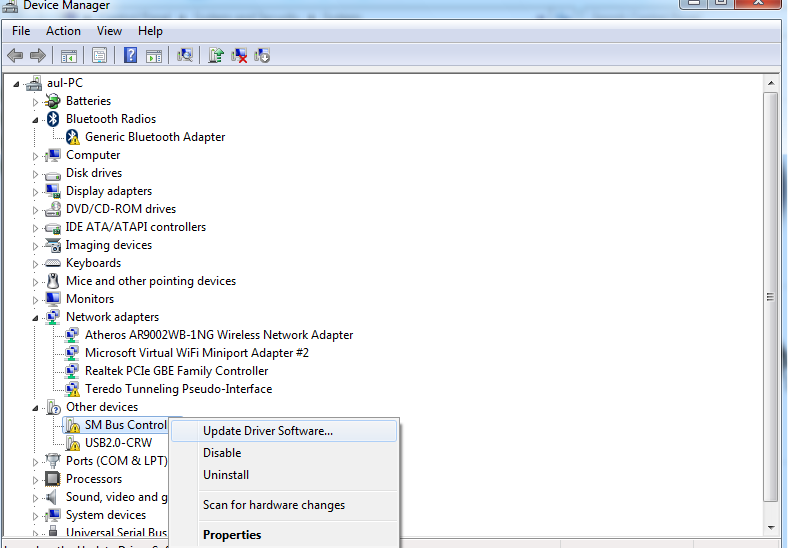Select Microsoft Virtual WiFi Miniport Adapter #2
The height and width of the screenshot is (548, 788).
(196, 353)
